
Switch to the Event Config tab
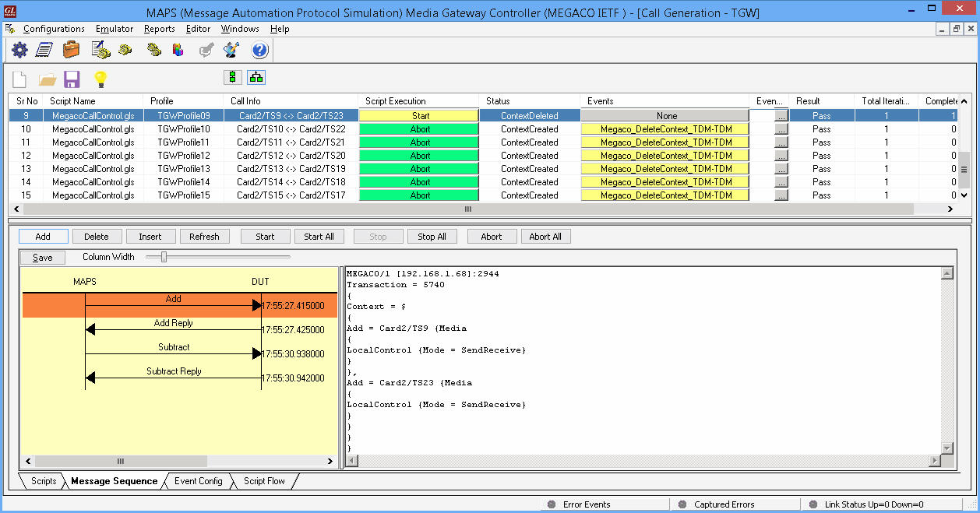pos(198,481)
